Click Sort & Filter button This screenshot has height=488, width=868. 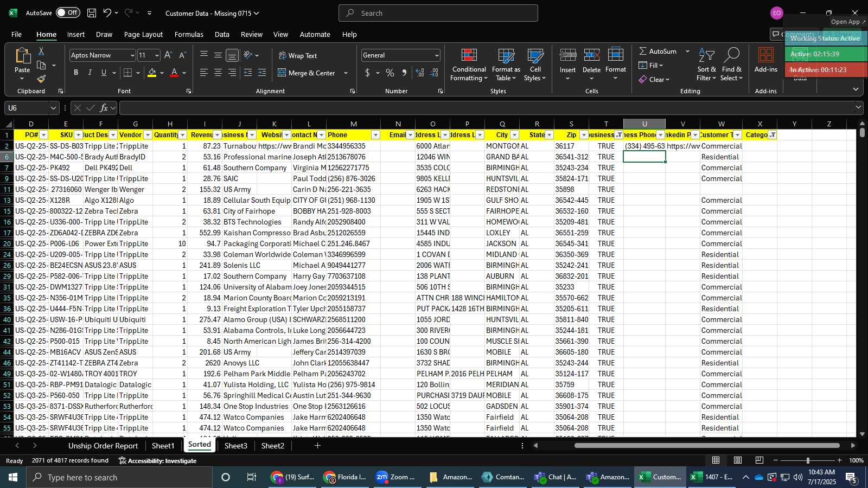(x=706, y=65)
